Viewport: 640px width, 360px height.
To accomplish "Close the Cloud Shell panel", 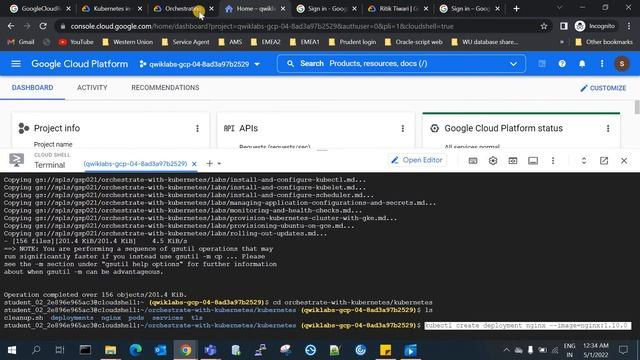I will [624, 161].
